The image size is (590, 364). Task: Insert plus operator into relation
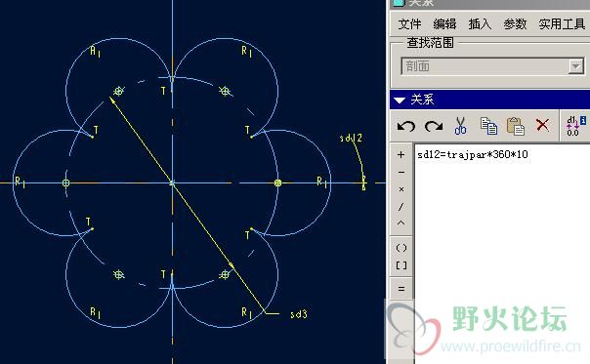(x=401, y=154)
